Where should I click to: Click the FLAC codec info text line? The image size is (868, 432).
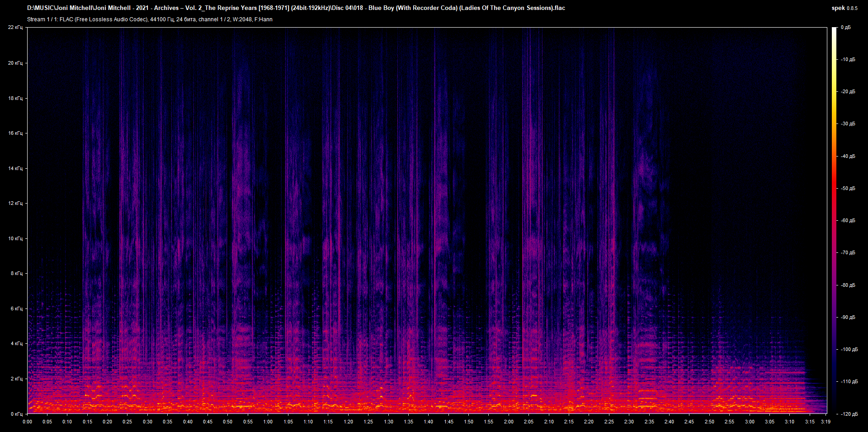click(x=104, y=19)
